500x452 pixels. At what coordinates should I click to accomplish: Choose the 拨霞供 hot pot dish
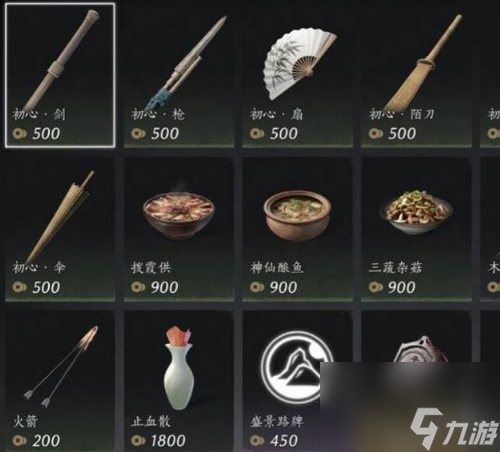point(179,229)
